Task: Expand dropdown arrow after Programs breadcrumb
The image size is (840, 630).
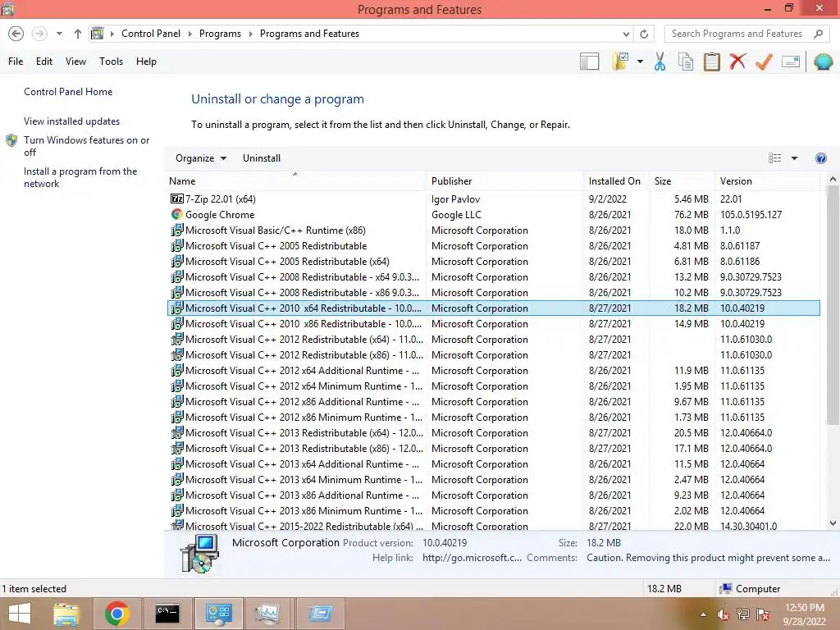Action: pos(250,34)
